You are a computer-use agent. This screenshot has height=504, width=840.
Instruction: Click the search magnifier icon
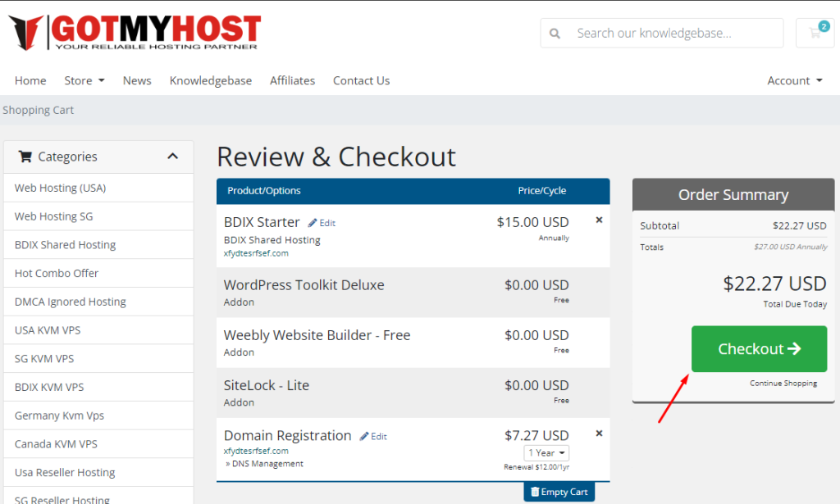coord(555,34)
